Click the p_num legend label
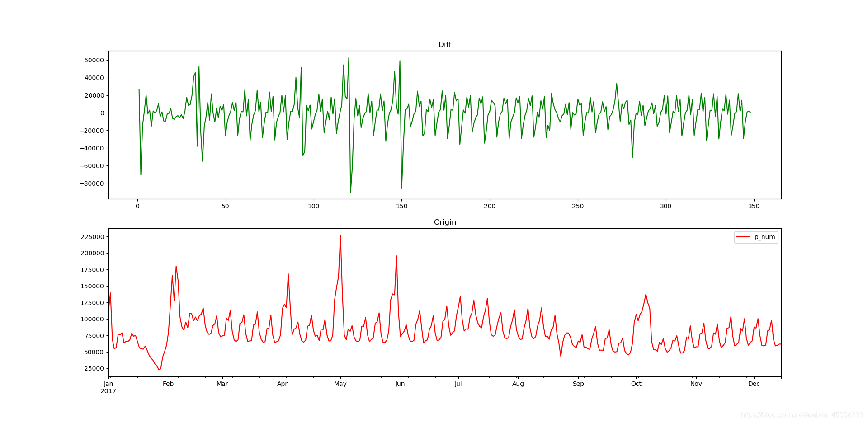868x423 pixels. [764, 237]
